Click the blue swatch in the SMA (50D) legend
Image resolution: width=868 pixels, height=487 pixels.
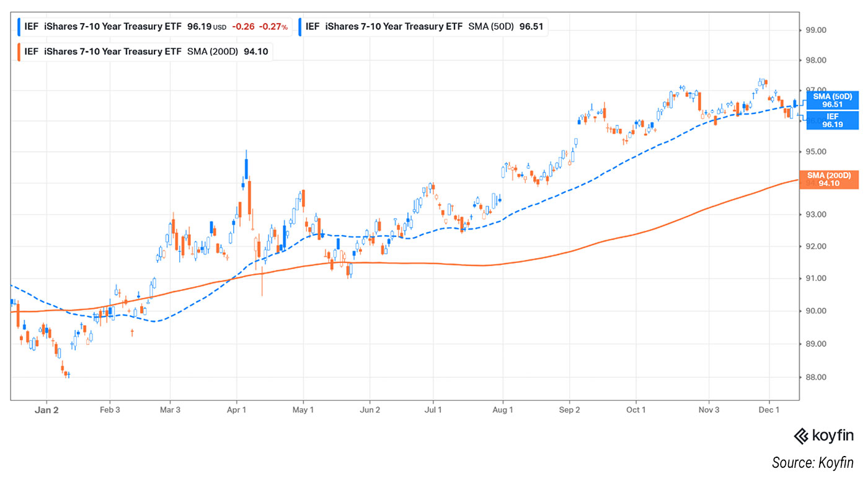[x=300, y=27]
